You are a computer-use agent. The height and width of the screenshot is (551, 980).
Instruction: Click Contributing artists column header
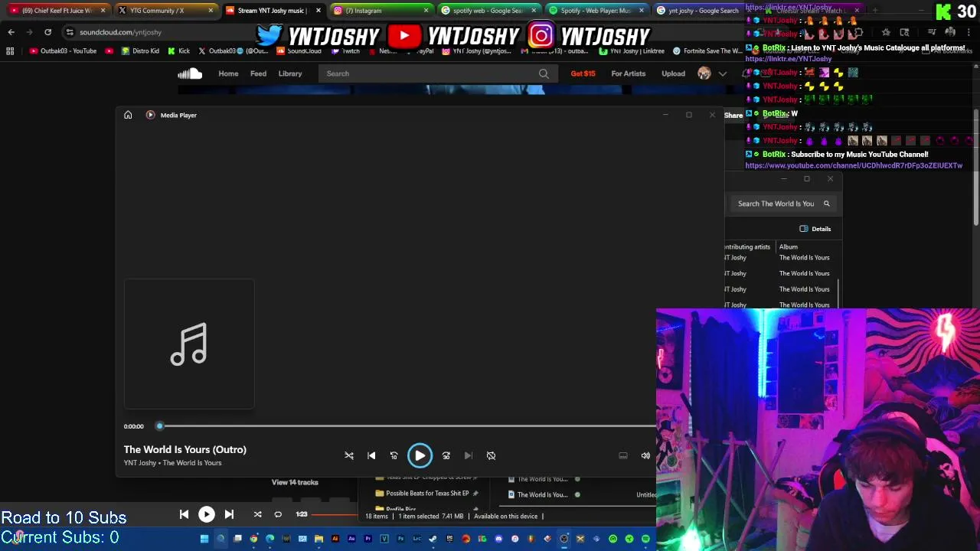coord(747,247)
